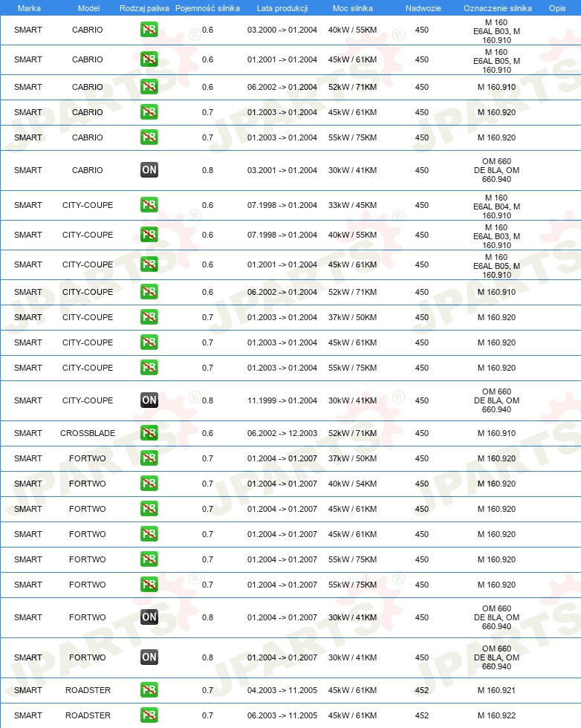Select the CROSSBLADE model cell
Image resolution: width=581 pixels, height=728 pixels.
88,433
